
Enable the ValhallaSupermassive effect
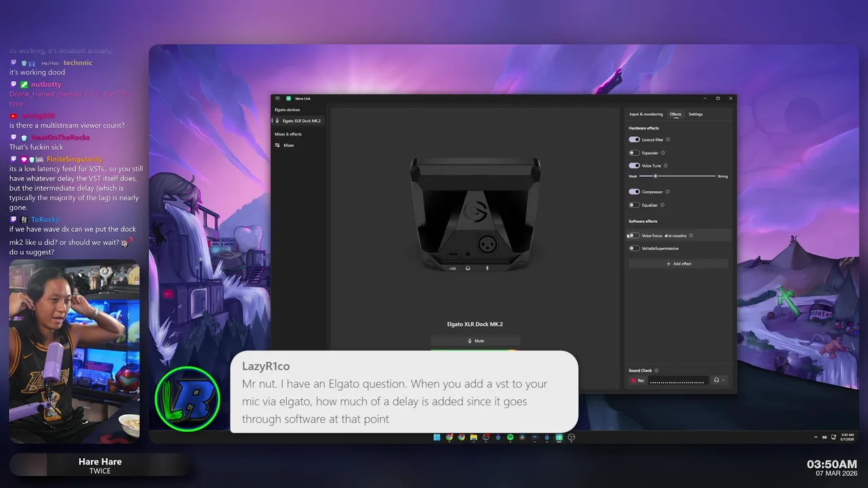click(634, 248)
